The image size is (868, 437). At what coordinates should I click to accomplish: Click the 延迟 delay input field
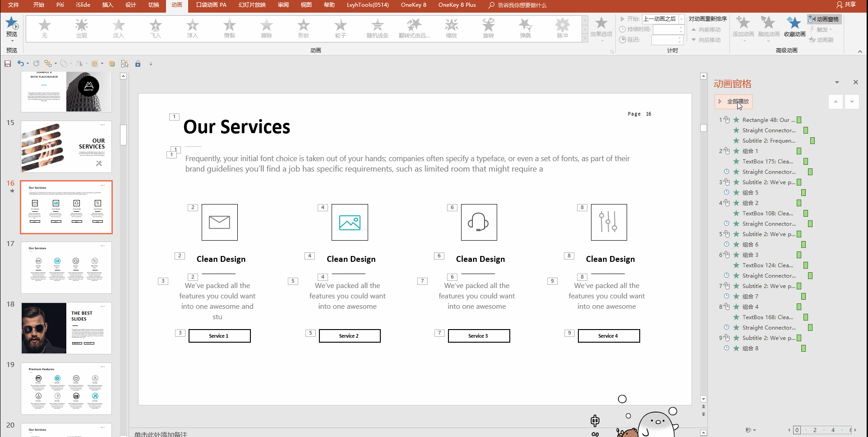click(x=665, y=40)
